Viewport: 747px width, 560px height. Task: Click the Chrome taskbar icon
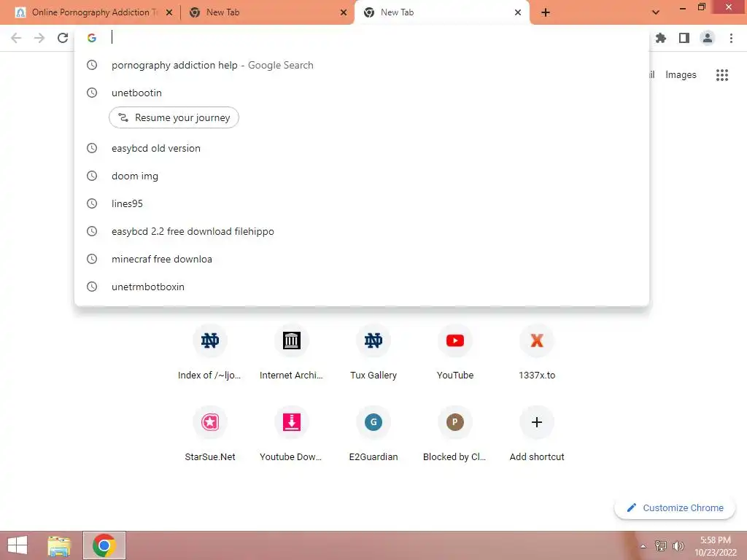[104, 545]
